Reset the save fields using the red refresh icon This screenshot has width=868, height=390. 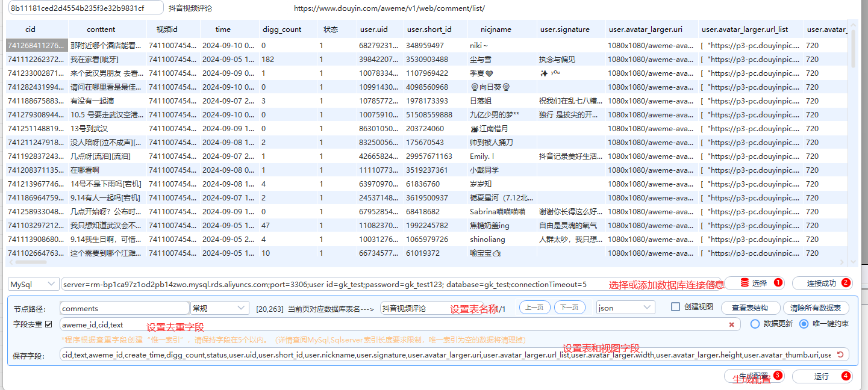(x=841, y=354)
